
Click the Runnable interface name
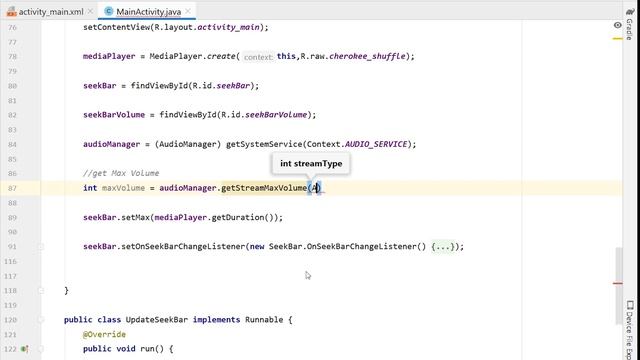coord(264,320)
